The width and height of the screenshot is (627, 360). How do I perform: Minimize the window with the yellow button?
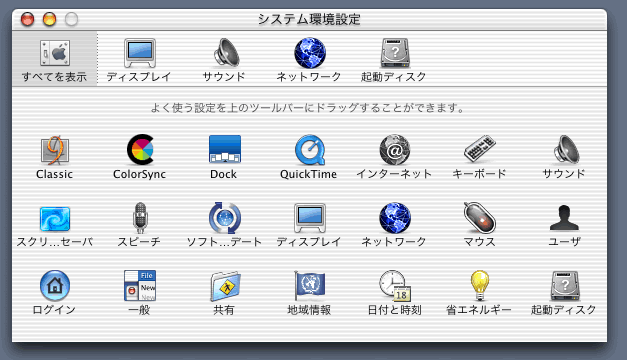pos(50,19)
